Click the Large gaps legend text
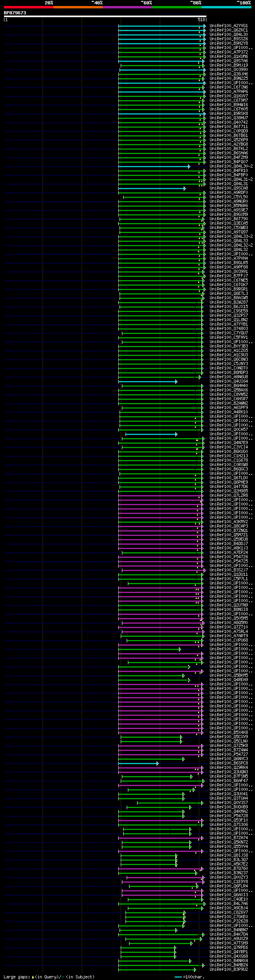Image resolution: width=255 pixels, height=980 pixels. pyautogui.click(x=49, y=977)
